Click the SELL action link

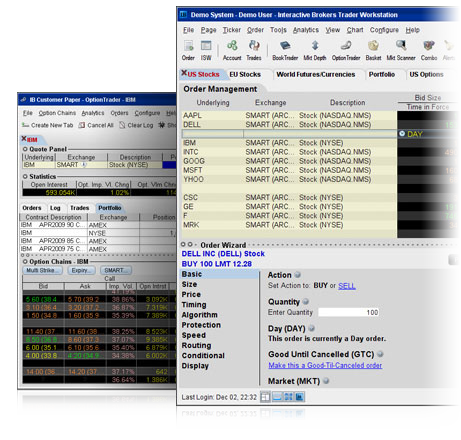pos(347,286)
